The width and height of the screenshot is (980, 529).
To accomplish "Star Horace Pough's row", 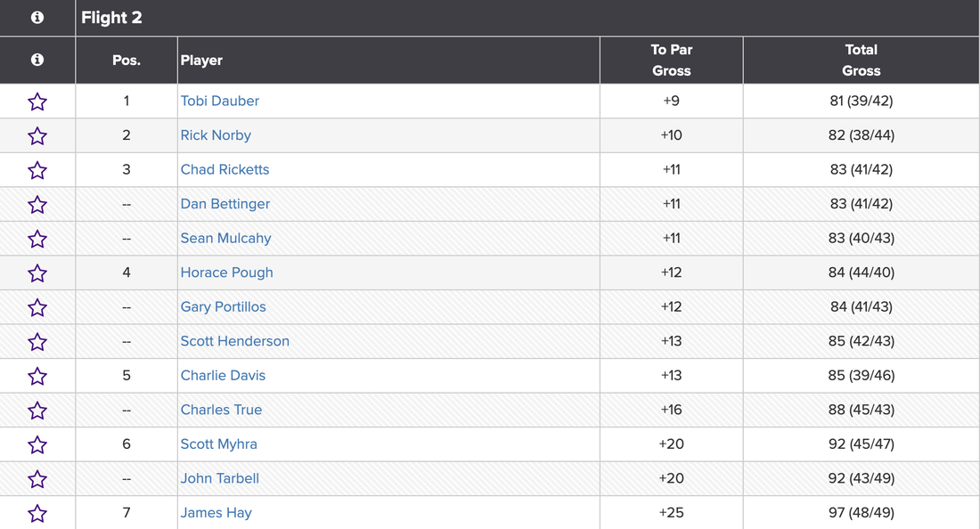I will tap(37, 273).
